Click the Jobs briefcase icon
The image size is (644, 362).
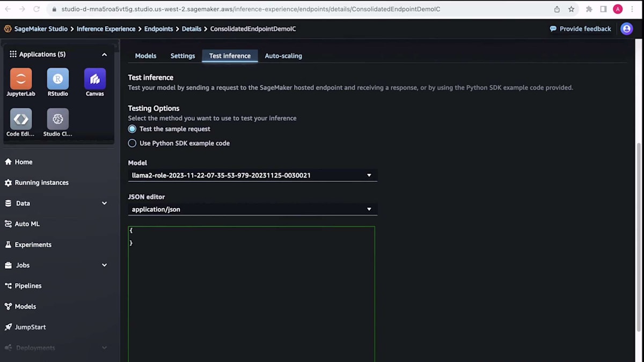[8, 265]
